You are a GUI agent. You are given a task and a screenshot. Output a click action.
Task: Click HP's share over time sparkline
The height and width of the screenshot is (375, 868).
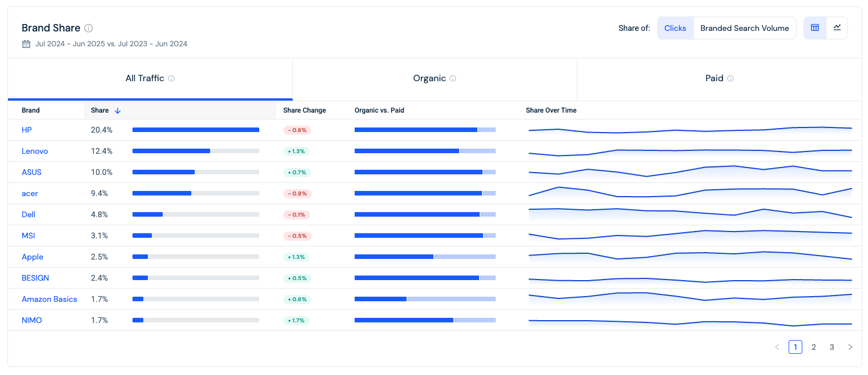[x=690, y=130]
